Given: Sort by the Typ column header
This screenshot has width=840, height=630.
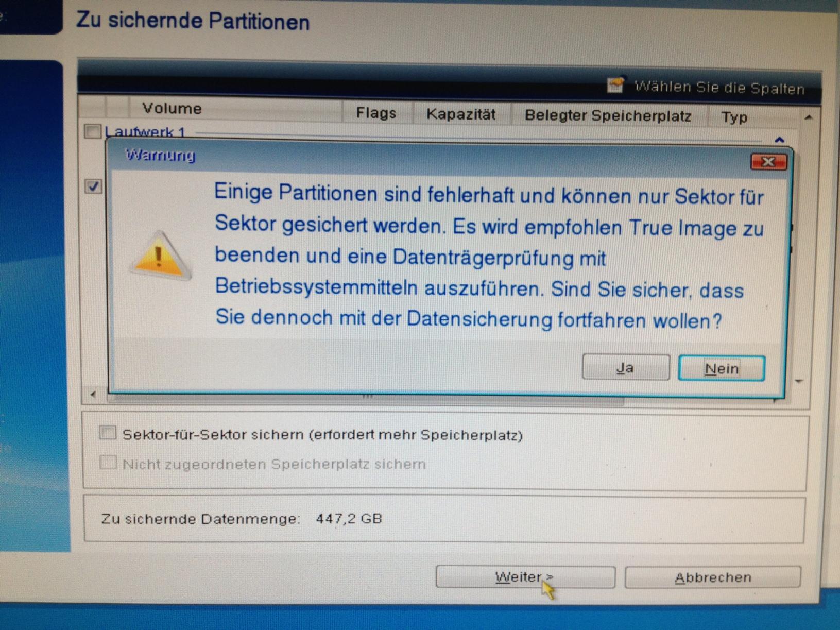Looking at the screenshot, I should coord(734,117).
